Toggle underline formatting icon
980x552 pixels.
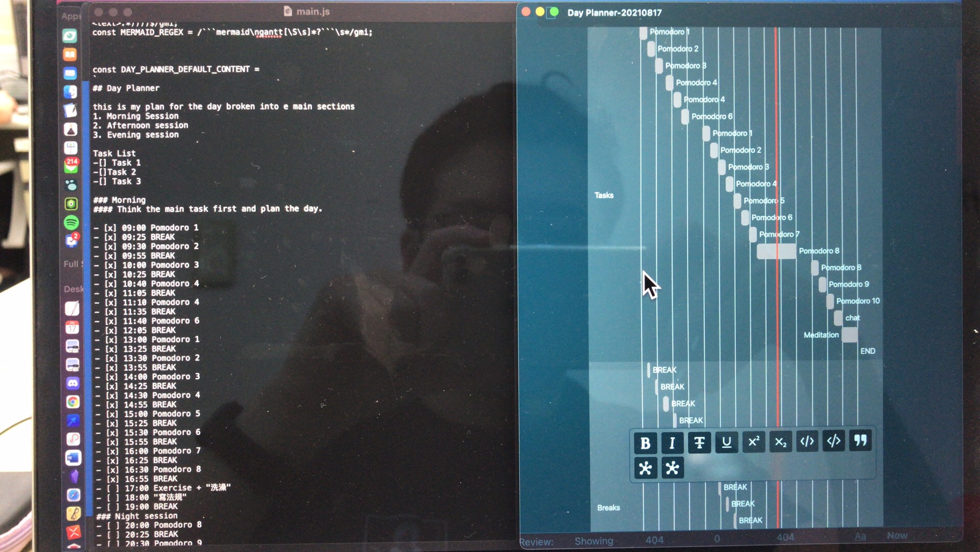(x=726, y=442)
